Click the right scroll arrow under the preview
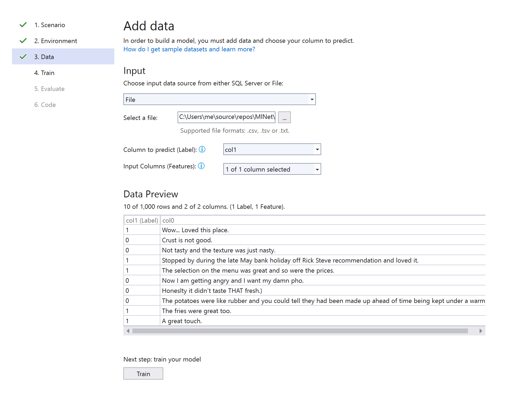 pos(481,331)
